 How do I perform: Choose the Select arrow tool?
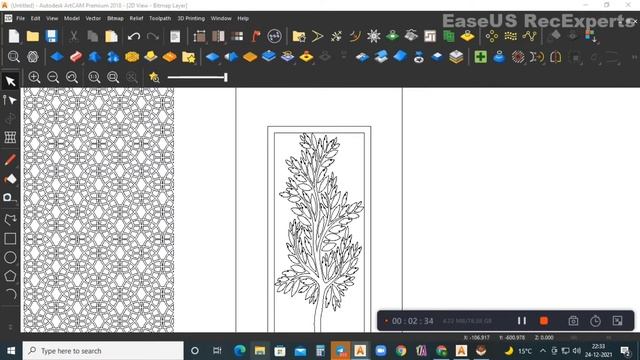coord(10,81)
